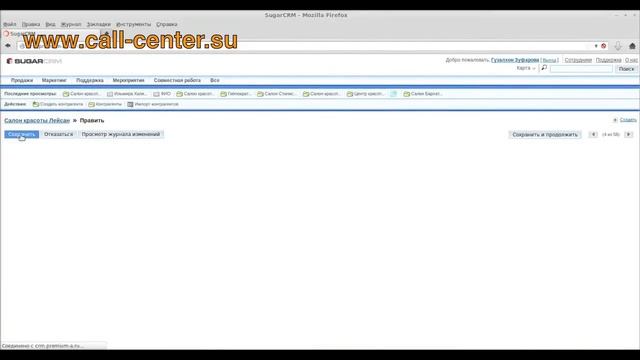This screenshot has height=360, width=640.
Task: Open recent item Салон Бархат...
Action: pos(426,94)
